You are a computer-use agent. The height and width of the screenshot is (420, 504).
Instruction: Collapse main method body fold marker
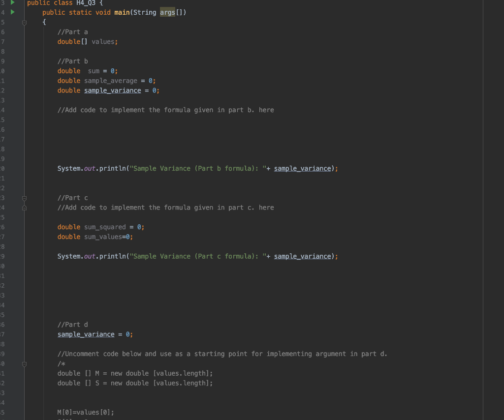click(x=24, y=23)
